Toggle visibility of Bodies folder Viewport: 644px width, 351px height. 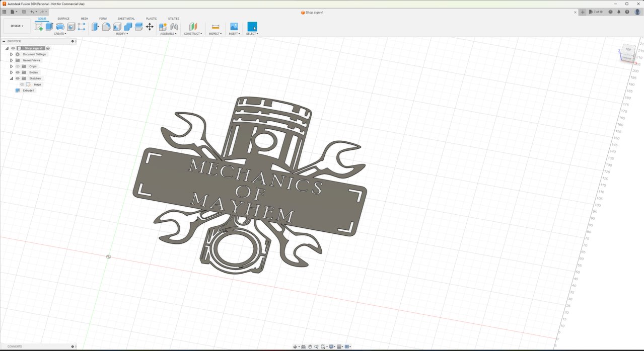(x=18, y=72)
